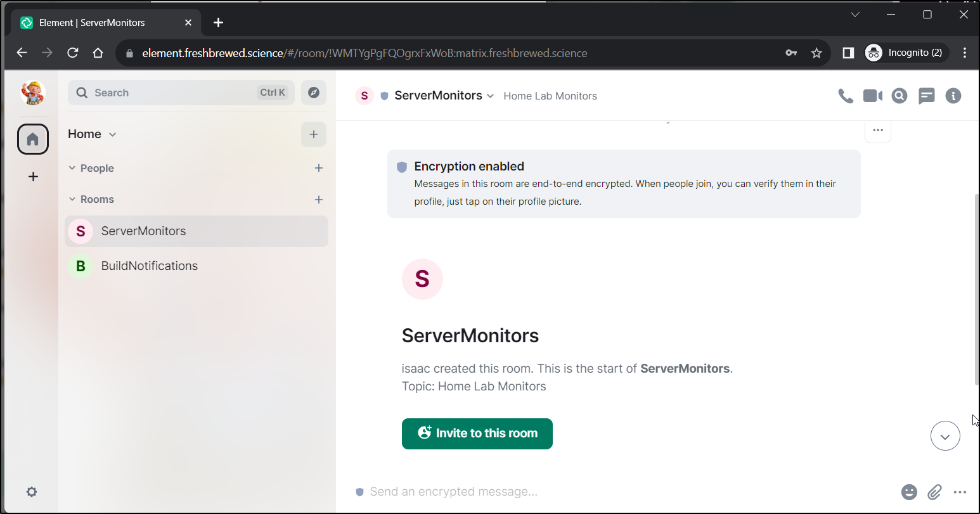Screen dimensions: 980x514
Task: Switch to the Element ServerMonitors browser tab
Action: point(106,23)
